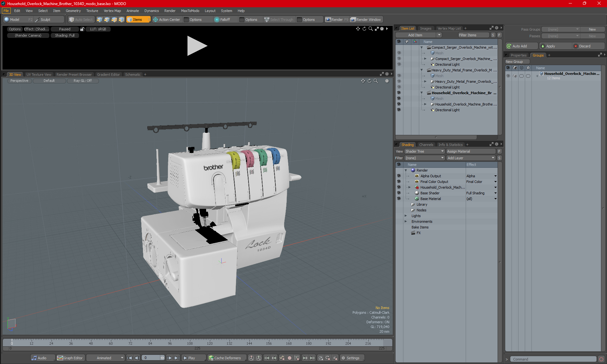Open the File menu
Image resolution: width=607 pixels, height=364 pixels.
click(6, 10)
